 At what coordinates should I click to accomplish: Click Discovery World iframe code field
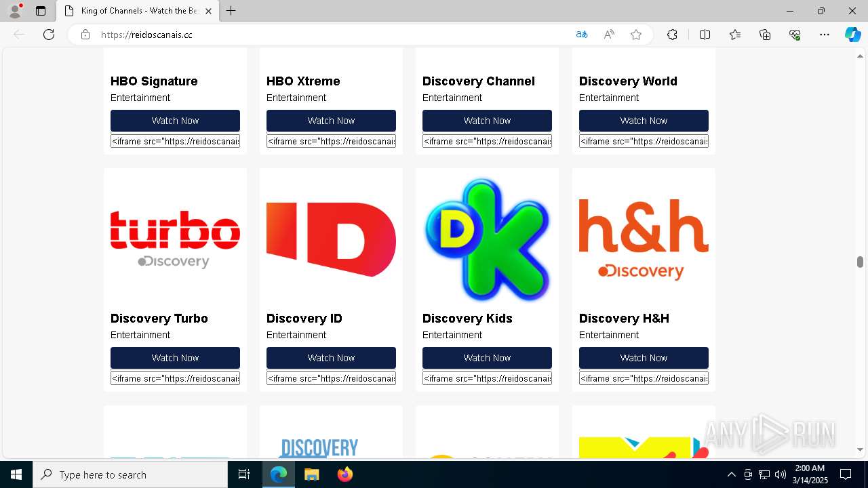tap(644, 141)
